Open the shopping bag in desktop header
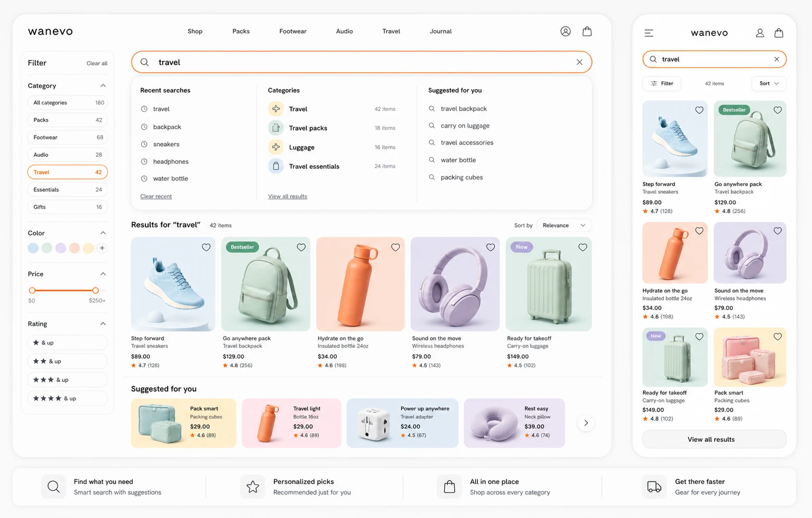812x518 pixels. [587, 32]
